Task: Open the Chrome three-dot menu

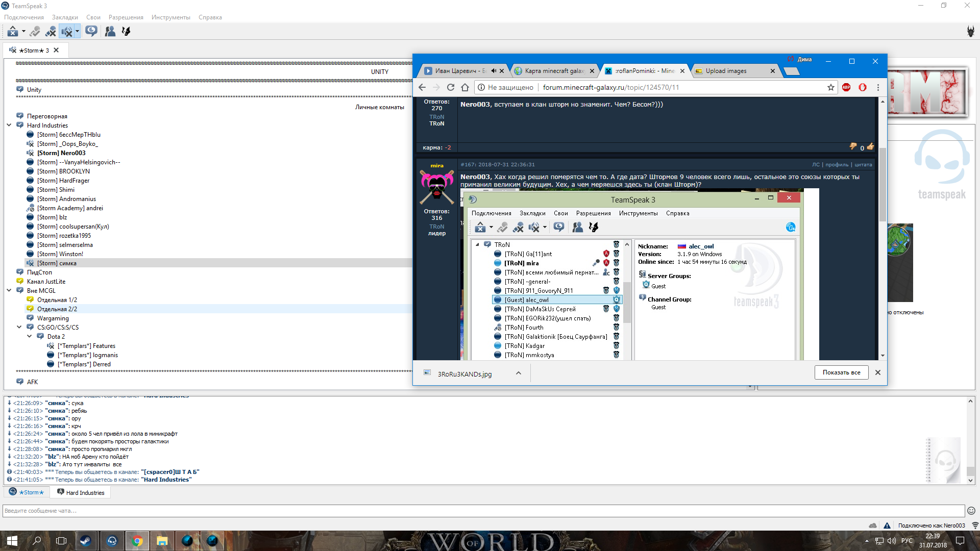Action: [x=878, y=87]
